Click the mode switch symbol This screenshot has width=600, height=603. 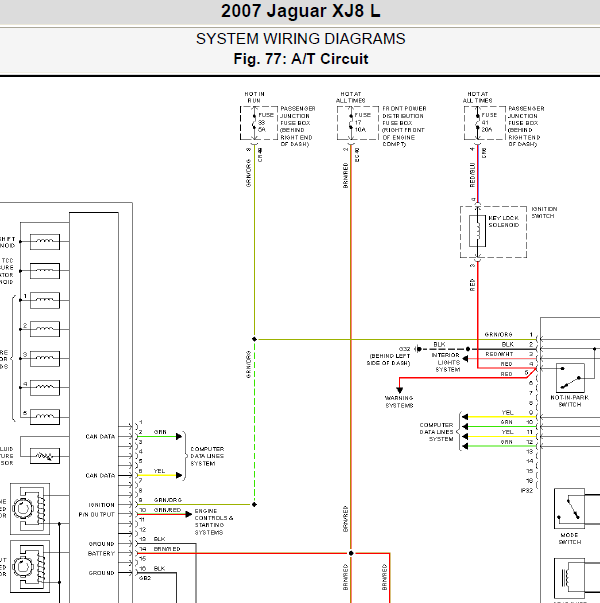click(569, 508)
